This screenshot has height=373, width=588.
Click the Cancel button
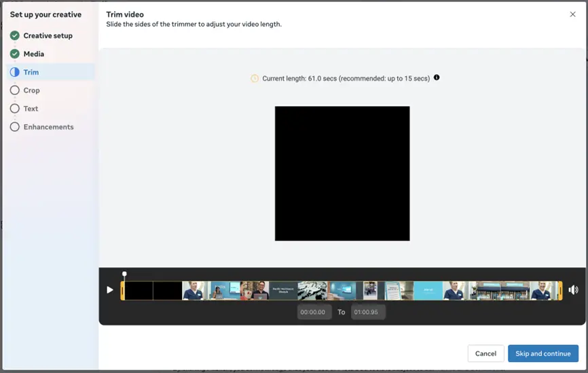pos(485,353)
